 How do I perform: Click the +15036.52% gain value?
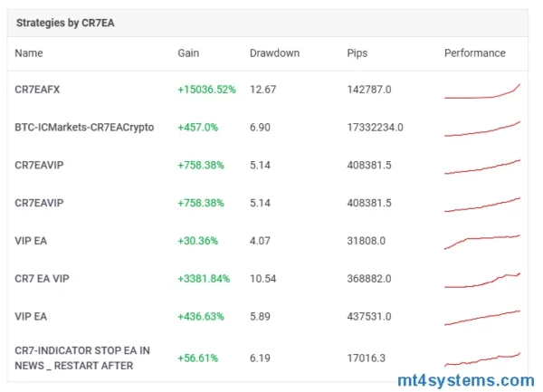(209, 90)
